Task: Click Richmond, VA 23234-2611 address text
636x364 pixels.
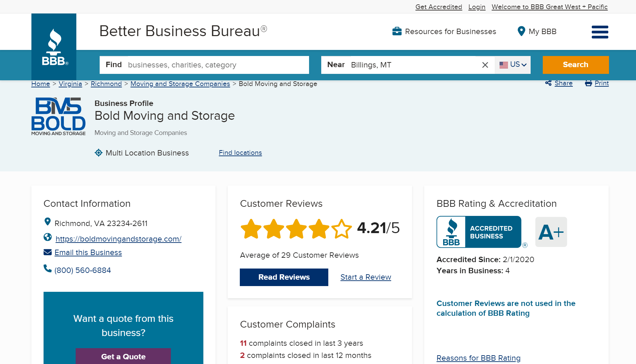Action: click(x=101, y=223)
